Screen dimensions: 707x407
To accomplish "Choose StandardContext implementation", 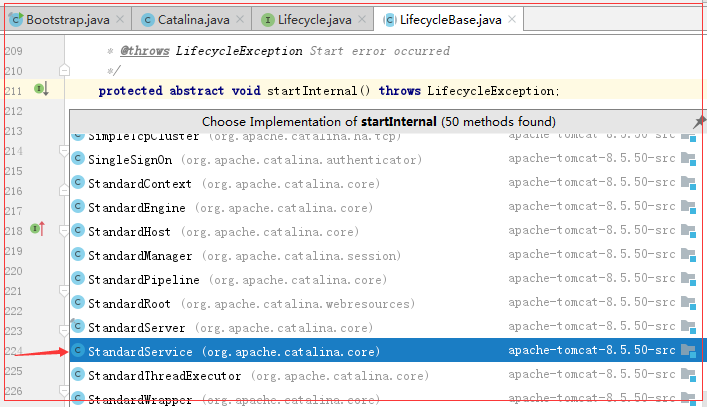I will pyautogui.click(x=386, y=183).
